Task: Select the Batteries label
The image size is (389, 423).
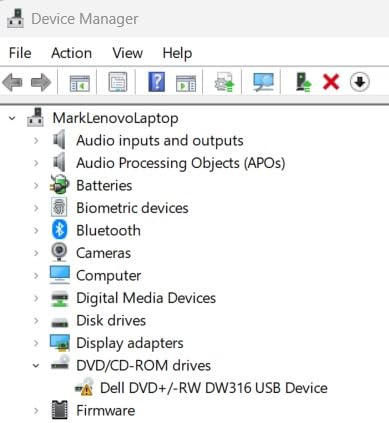Action: pyautogui.click(x=104, y=186)
